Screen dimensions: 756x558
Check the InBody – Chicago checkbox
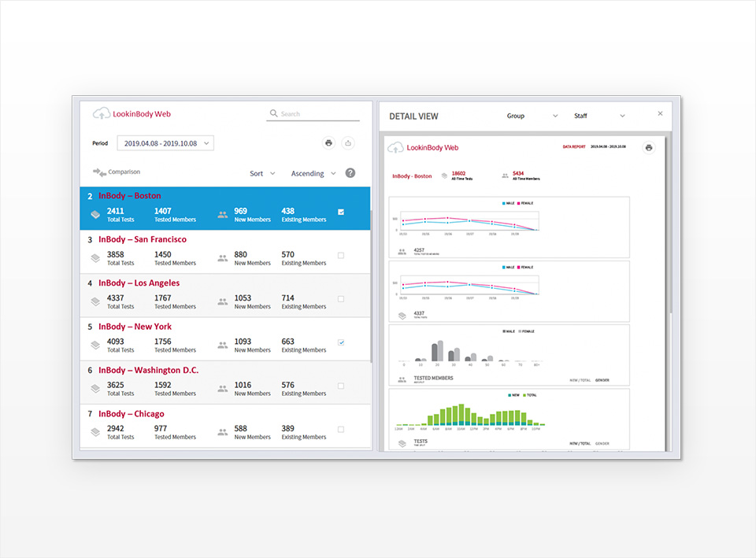(x=341, y=430)
